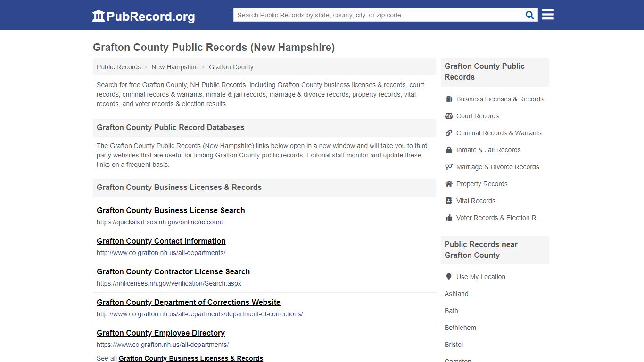Select Bethlehem from nearby locations
This screenshot has height=362, width=644.
coord(460,328)
